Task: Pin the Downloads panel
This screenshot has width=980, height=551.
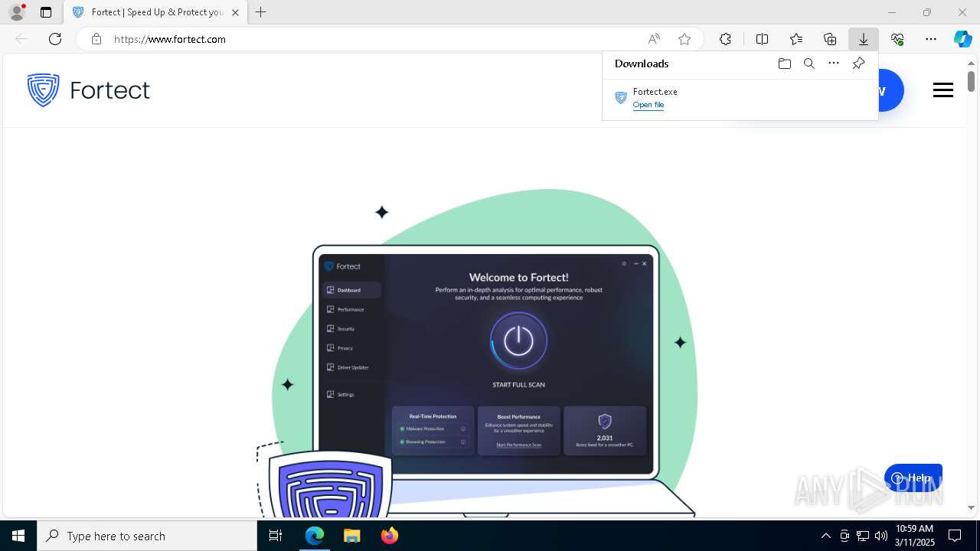Action: [858, 64]
